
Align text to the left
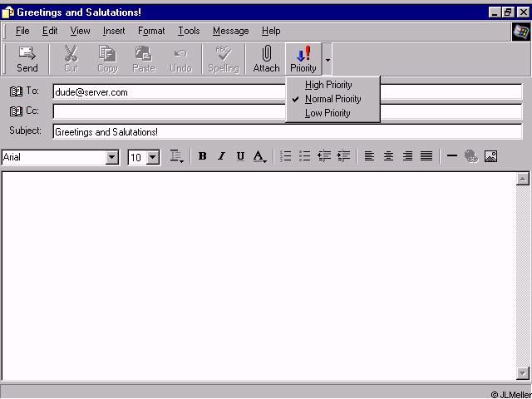[369, 156]
